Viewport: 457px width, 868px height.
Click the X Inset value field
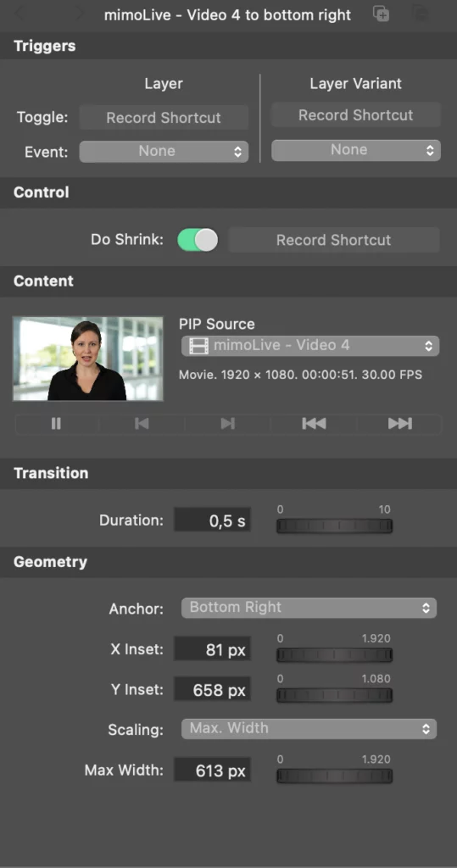coord(213,649)
